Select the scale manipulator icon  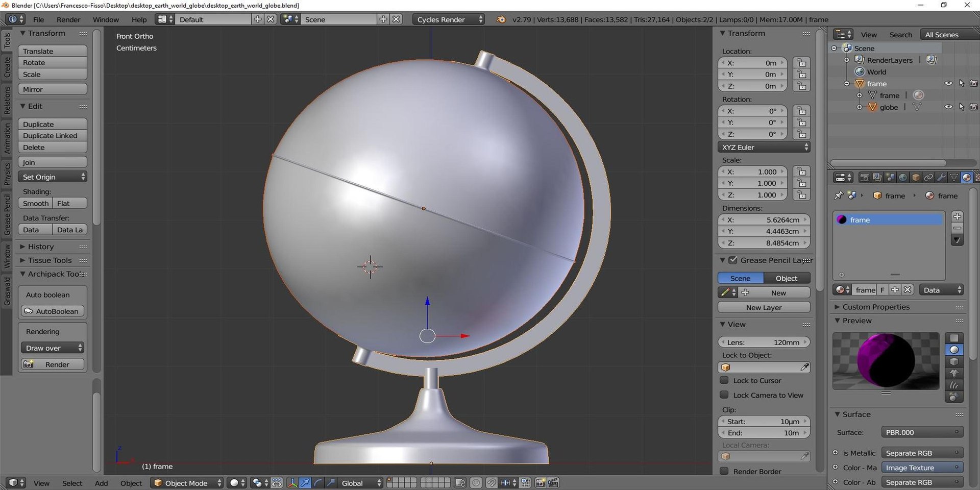point(331,483)
